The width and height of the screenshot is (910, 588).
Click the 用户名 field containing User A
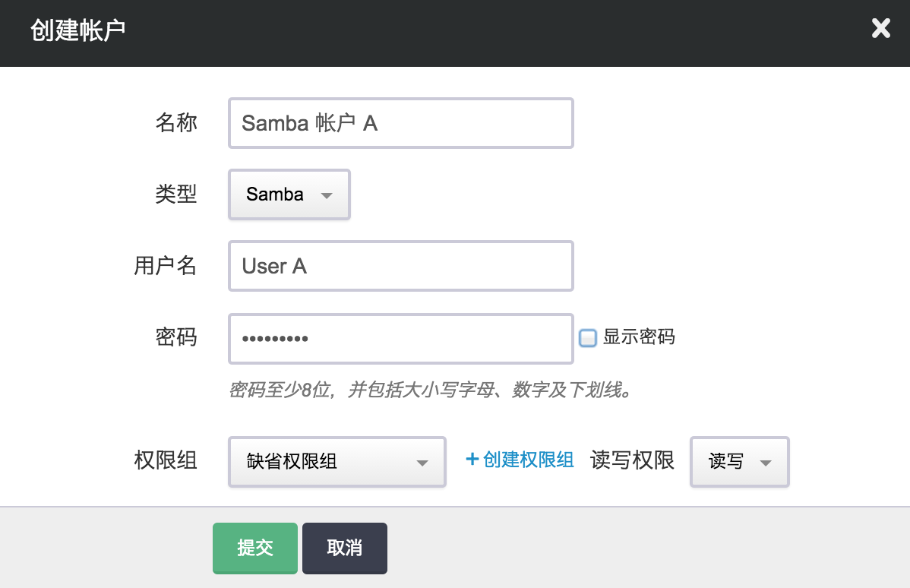[400, 266]
